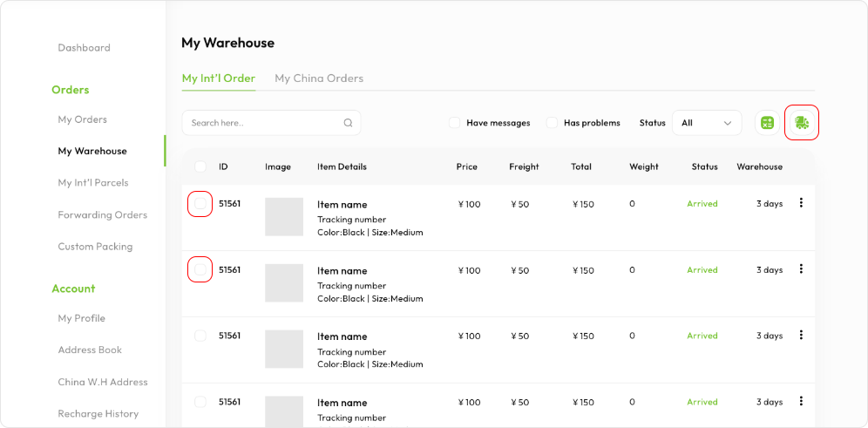868x428 pixels.
Task: Click the green calculator icon
Action: (x=767, y=123)
